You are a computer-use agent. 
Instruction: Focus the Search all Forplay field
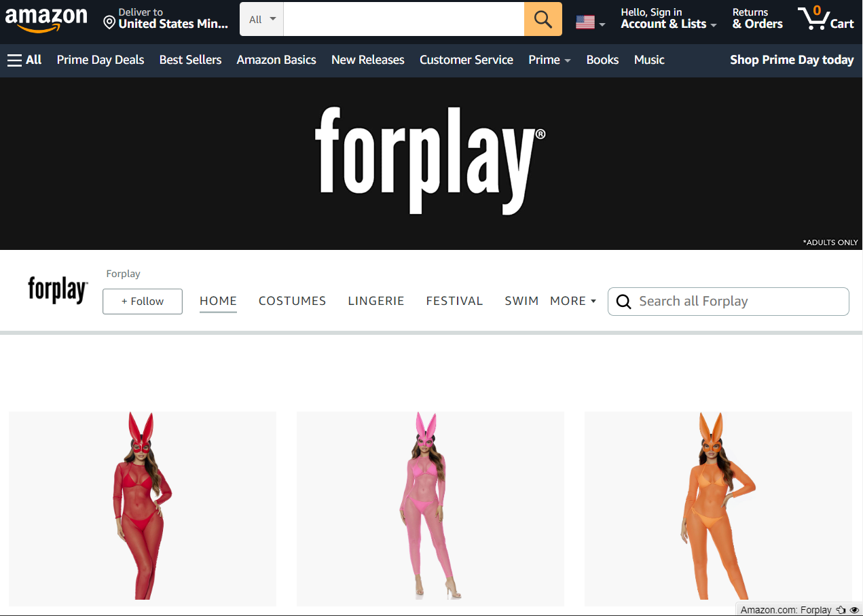[728, 302]
